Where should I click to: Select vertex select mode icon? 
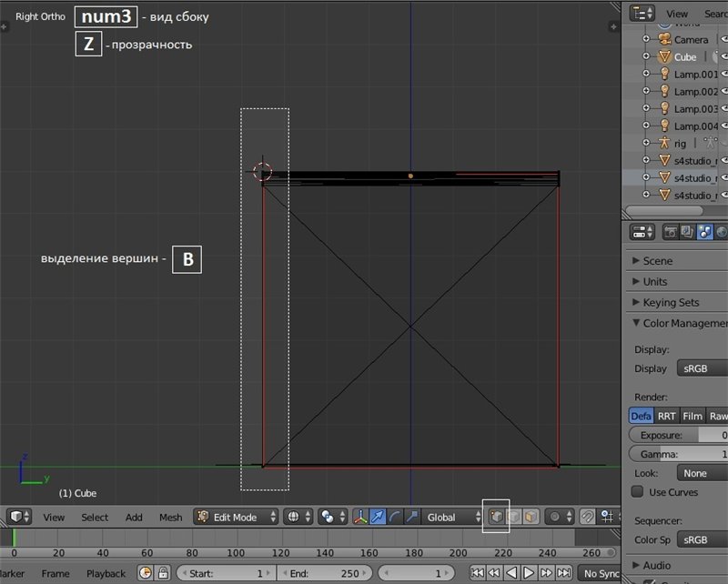pos(496,517)
